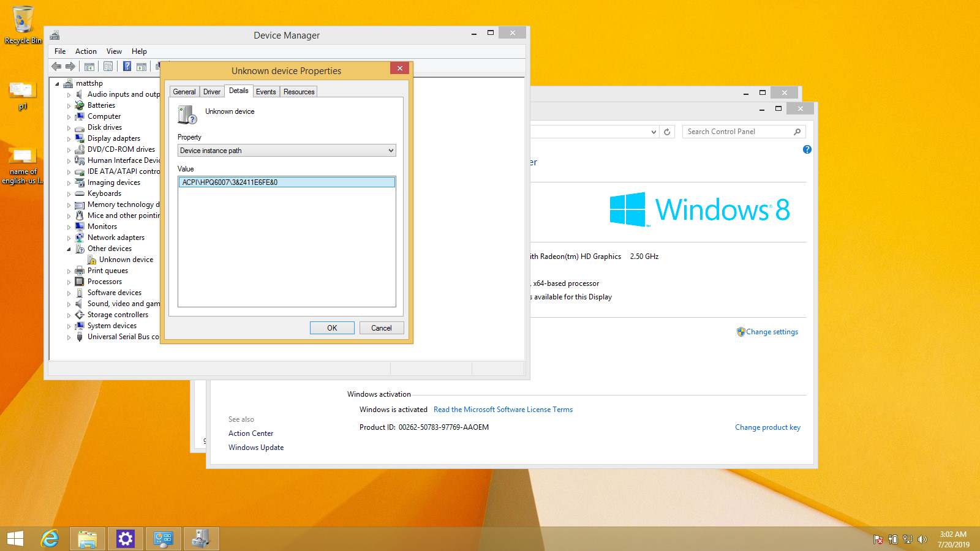
Task: Click the Search Control Panel field
Action: coord(737,132)
